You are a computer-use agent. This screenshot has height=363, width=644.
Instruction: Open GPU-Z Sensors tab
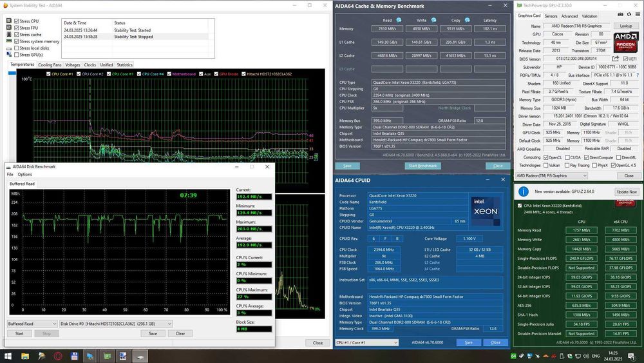(551, 16)
